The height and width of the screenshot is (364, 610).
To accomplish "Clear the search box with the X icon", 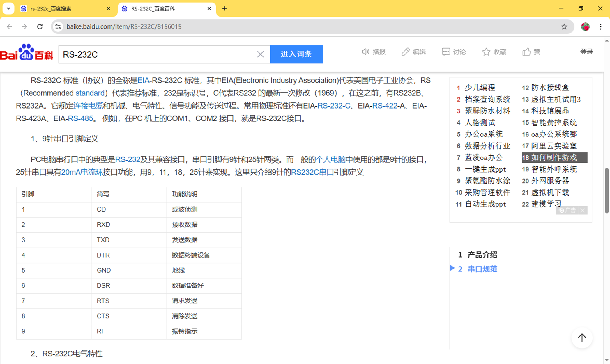I will (x=260, y=54).
